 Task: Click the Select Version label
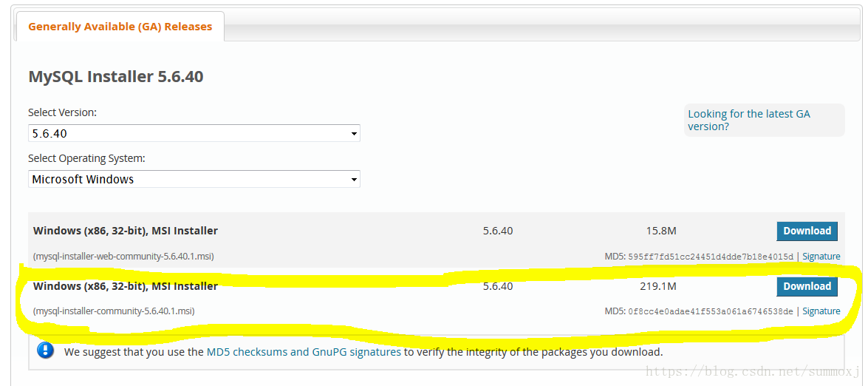[63, 112]
